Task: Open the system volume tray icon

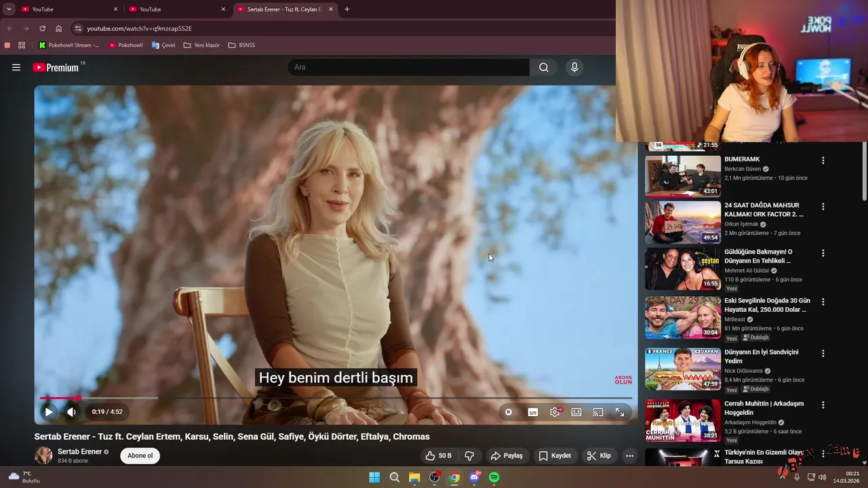Action: coord(823,477)
